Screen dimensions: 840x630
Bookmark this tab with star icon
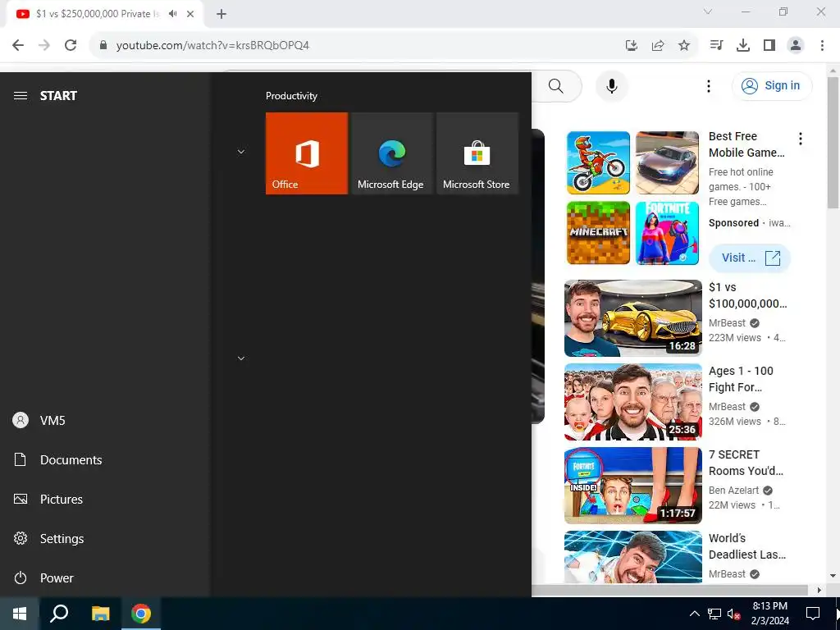click(x=684, y=46)
